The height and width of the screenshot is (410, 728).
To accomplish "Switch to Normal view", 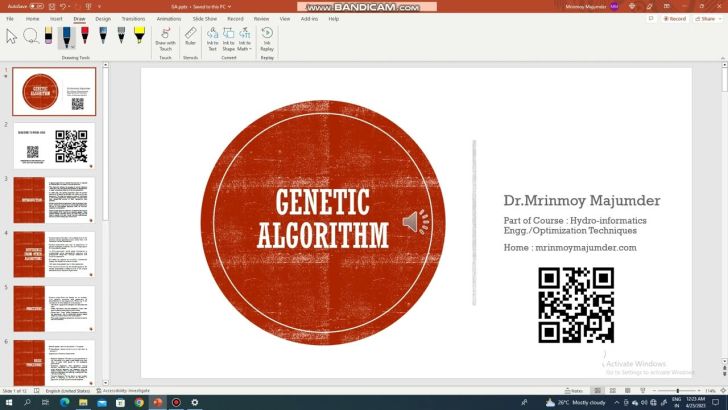I will tap(598, 391).
